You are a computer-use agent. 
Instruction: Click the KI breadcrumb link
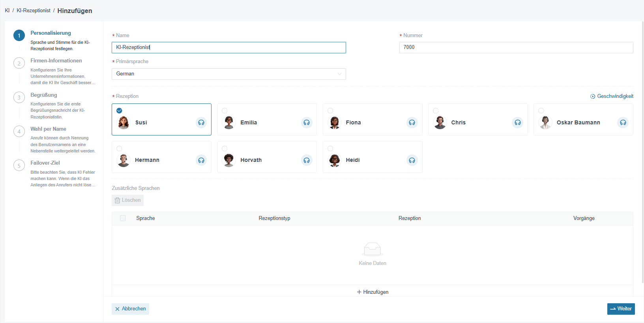[x=7, y=11]
